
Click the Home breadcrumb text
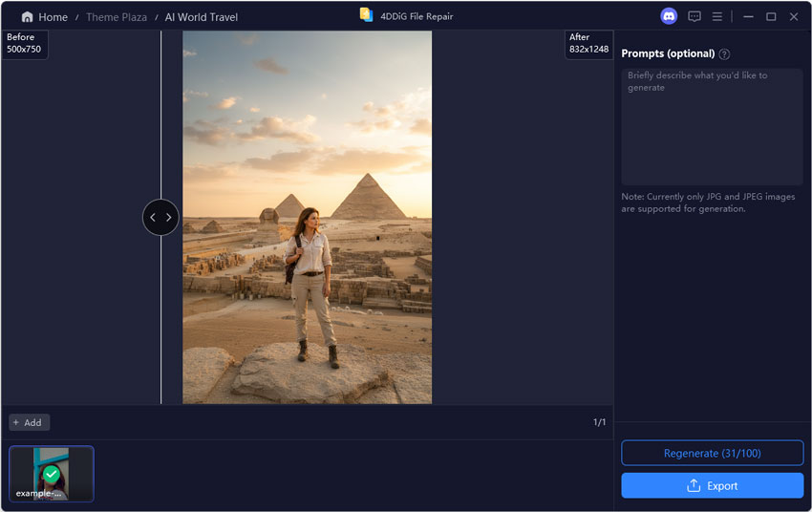pos(53,17)
